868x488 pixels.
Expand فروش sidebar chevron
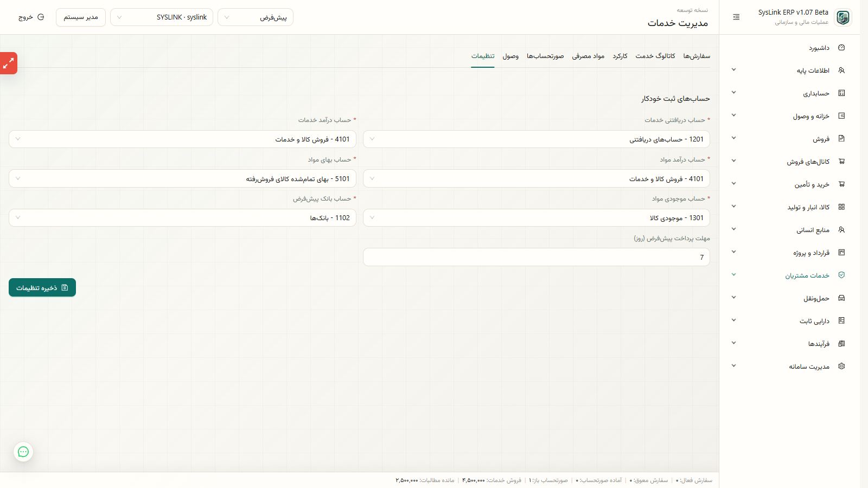[733, 138]
